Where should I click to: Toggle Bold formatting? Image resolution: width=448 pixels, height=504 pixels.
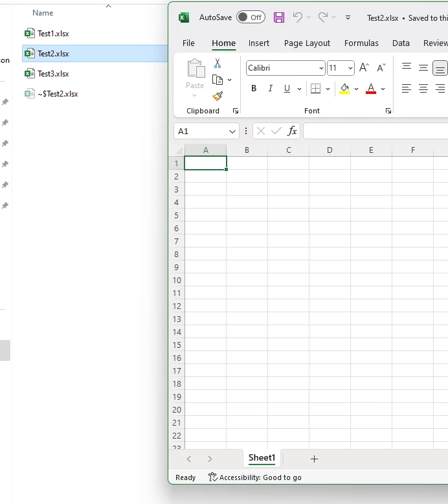pyautogui.click(x=254, y=89)
